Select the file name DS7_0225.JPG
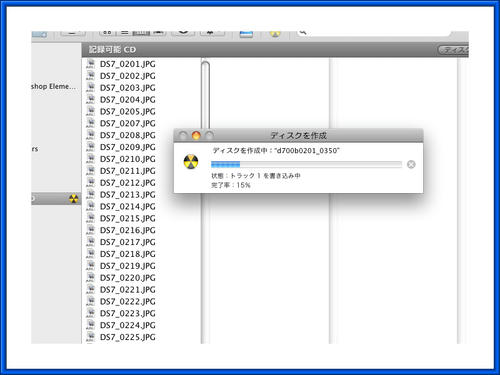This screenshot has width=500, height=375. point(128,337)
